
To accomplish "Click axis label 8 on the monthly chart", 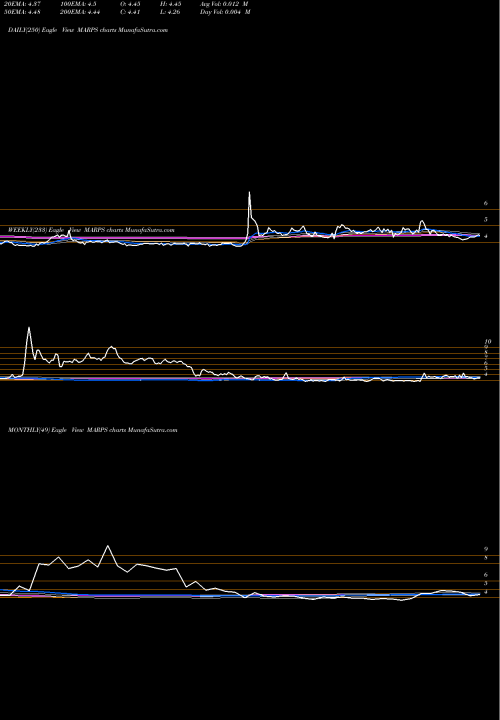I will pos(486,557).
